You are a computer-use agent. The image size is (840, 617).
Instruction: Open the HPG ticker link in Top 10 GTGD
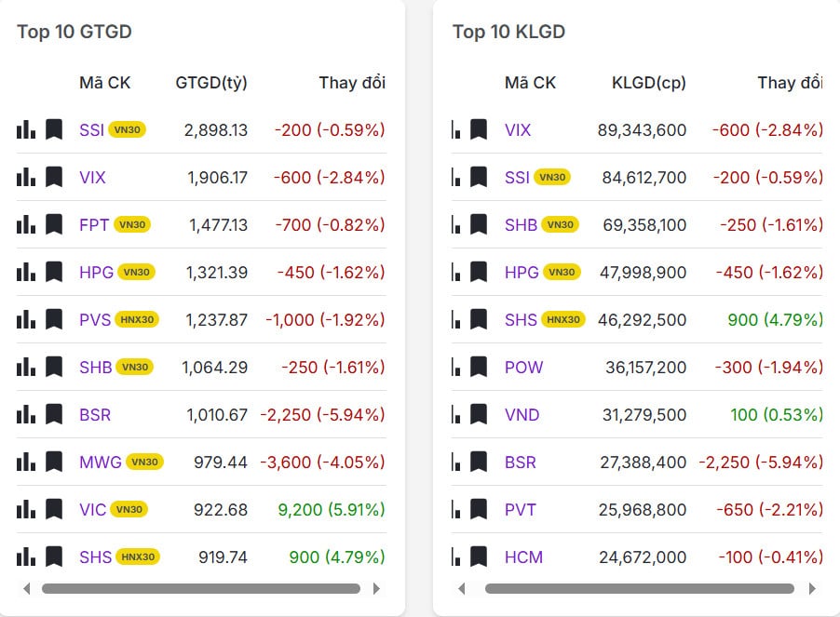point(94,272)
